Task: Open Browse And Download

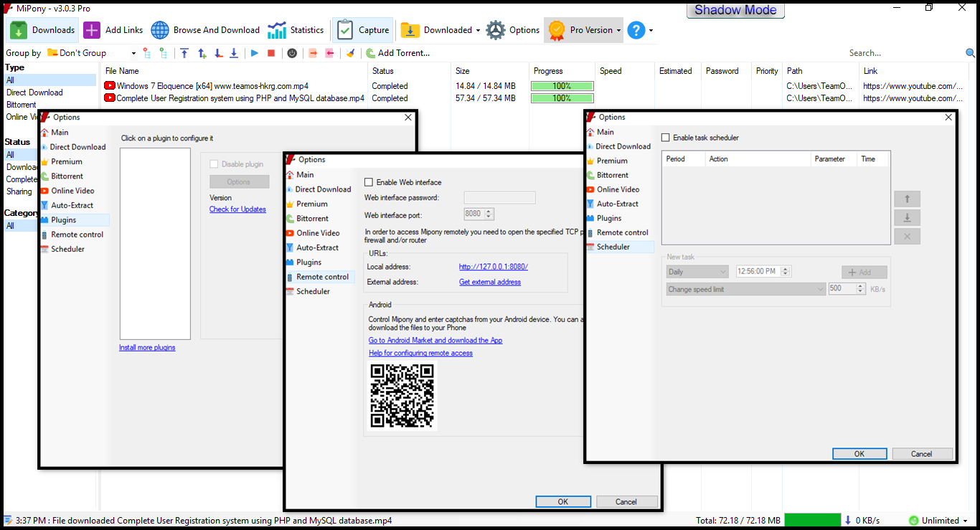Action: click(205, 30)
